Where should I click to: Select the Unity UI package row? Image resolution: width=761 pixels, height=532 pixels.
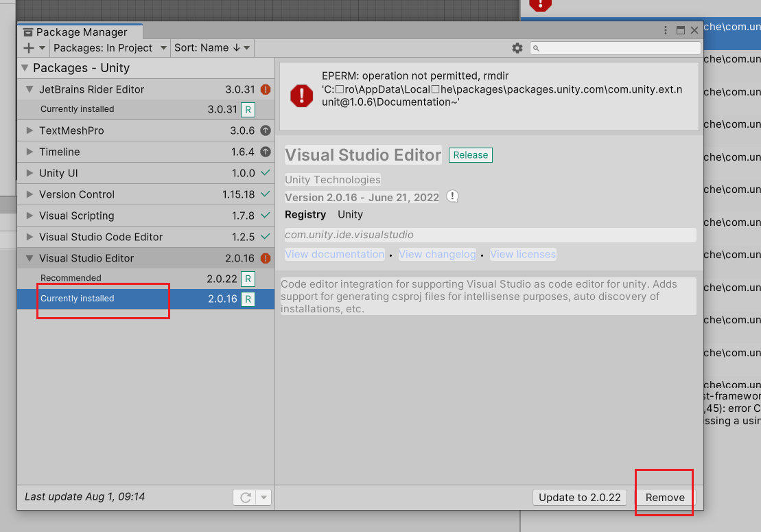tap(145, 173)
